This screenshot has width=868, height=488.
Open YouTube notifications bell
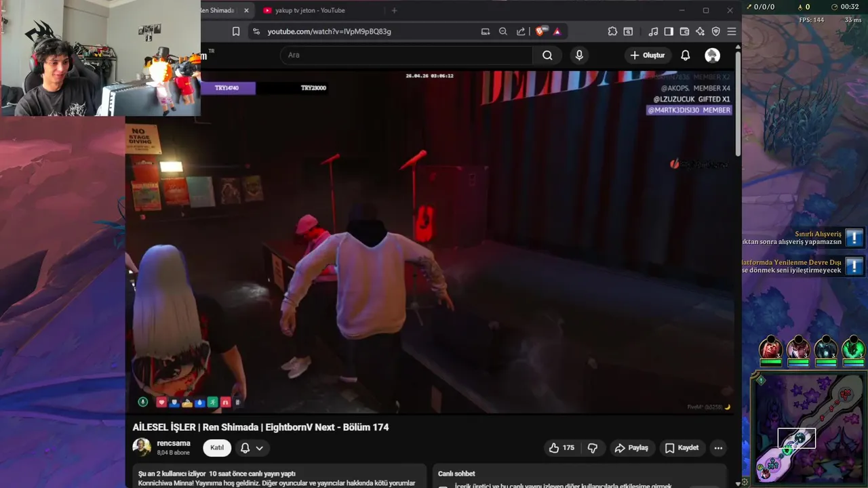tap(686, 55)
